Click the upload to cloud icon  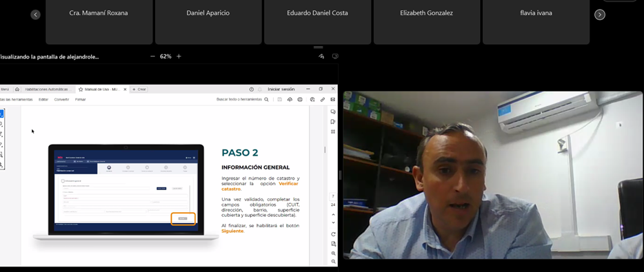[290, 99]
